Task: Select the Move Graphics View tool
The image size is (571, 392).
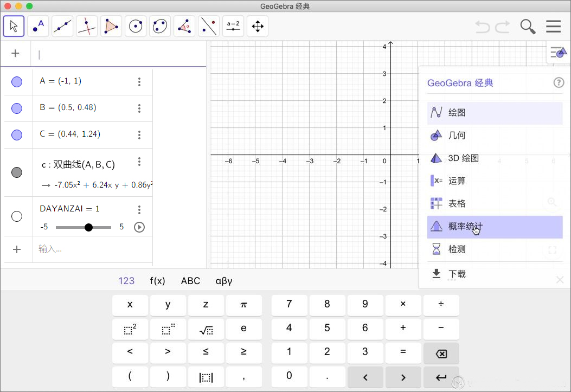Action: tap(257, 25)
